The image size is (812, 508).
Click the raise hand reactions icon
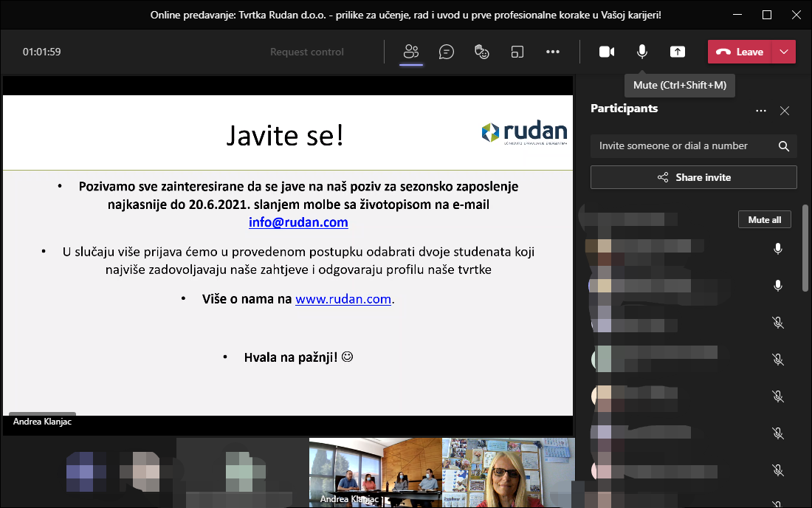click(x=481, y=52)
